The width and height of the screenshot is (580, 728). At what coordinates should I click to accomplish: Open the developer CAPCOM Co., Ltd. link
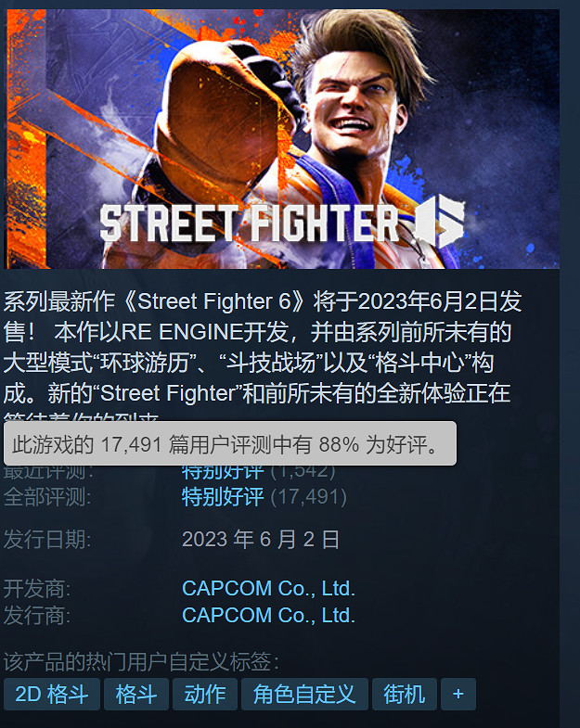coord(268,588)
